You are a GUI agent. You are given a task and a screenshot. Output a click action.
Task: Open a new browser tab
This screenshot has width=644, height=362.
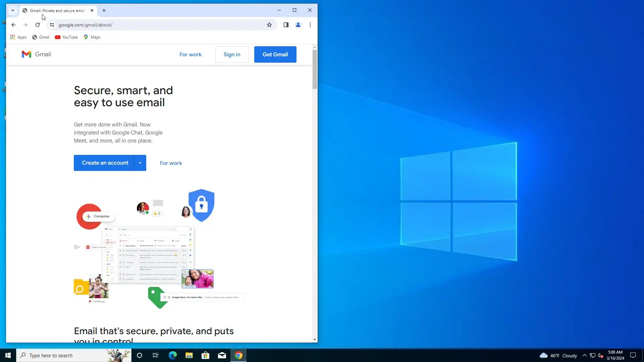point(104,10)
